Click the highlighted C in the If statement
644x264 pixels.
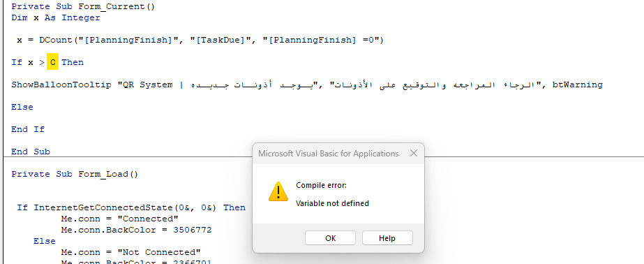[52, 62]
